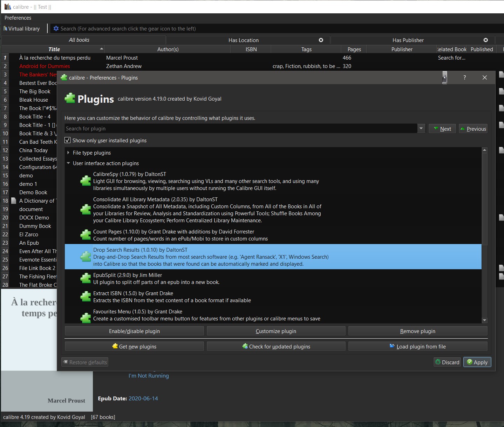Click Customize plugin button
This screenshot has height=427, width=504.
point(276,331)
